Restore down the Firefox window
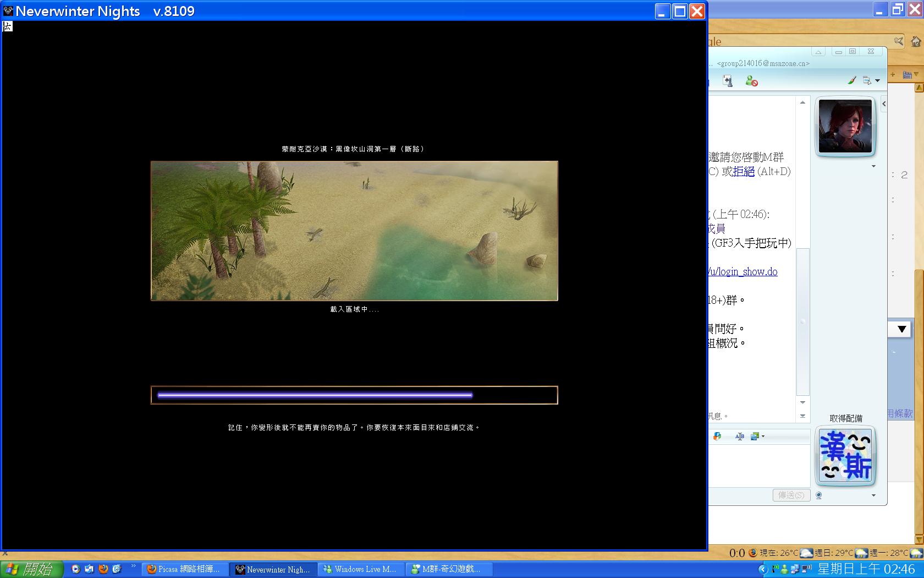This screenshot has height=578, width=924. pyautogui.click(x=898, y=9)
